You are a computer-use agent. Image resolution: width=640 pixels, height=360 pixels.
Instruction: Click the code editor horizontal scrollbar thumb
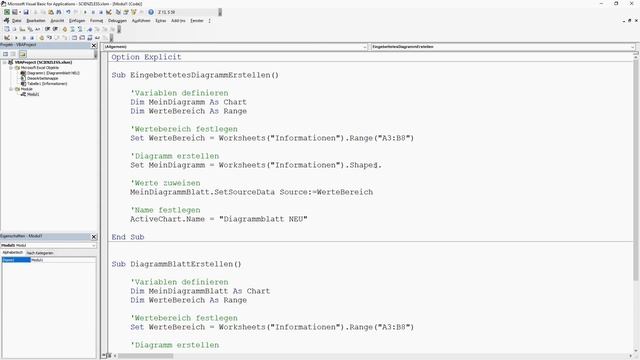[146, 356]
